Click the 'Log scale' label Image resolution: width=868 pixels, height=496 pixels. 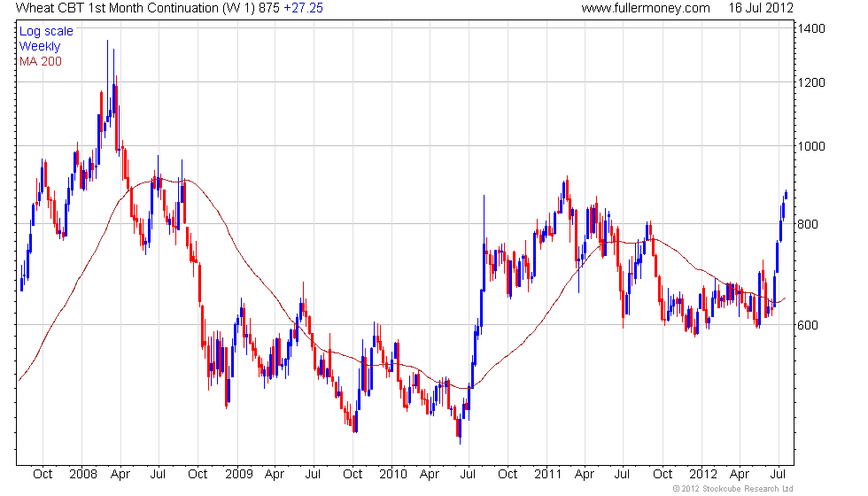point(46,31)
